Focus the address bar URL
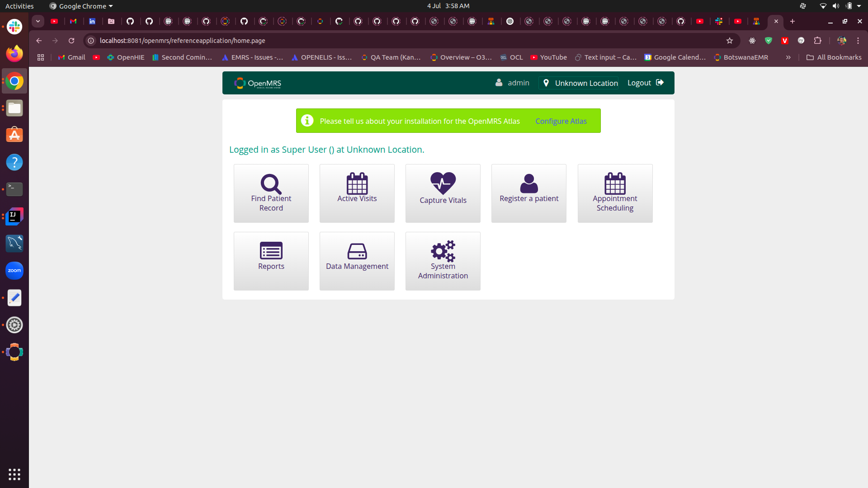 (182, 41)
